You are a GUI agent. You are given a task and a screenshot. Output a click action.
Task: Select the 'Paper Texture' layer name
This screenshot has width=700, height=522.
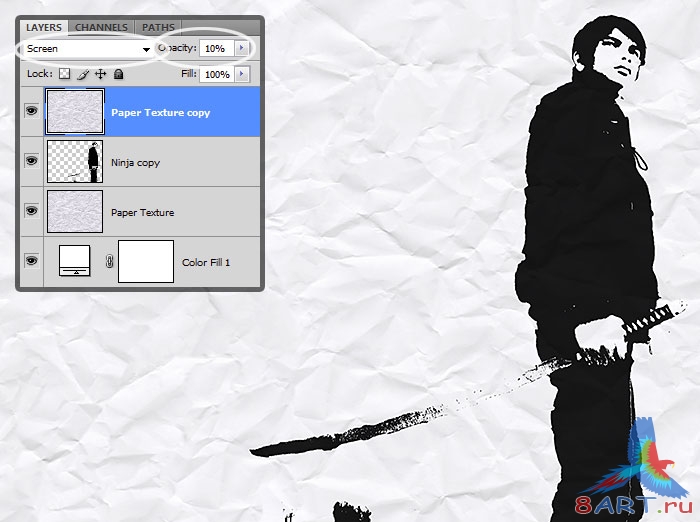pos(142,213)
